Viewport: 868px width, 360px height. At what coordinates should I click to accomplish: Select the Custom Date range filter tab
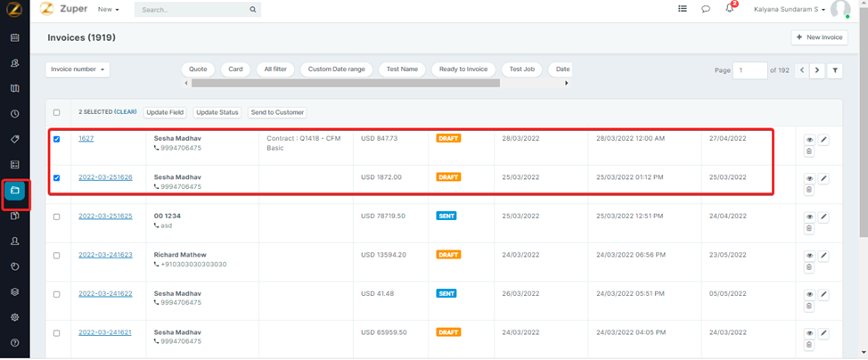coord(336,69)
